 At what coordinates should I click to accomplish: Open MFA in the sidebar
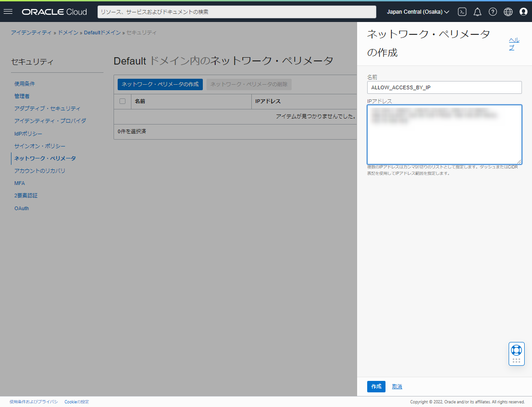[20, 183]
